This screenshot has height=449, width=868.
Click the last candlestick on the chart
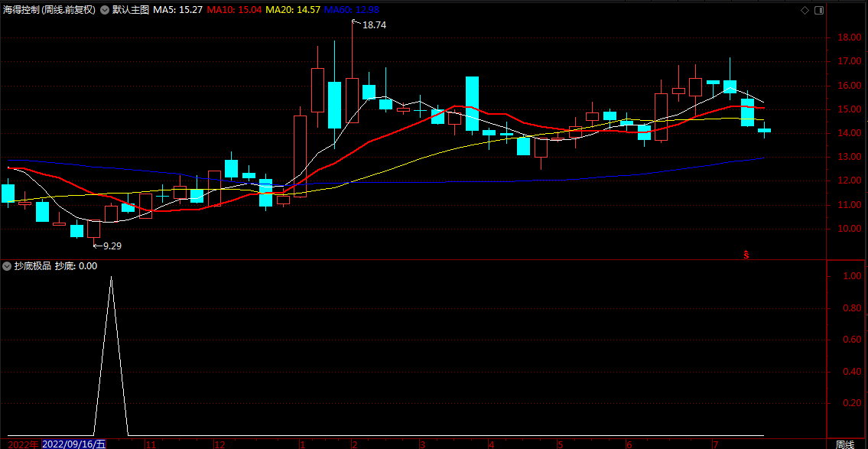pos(765,130)
